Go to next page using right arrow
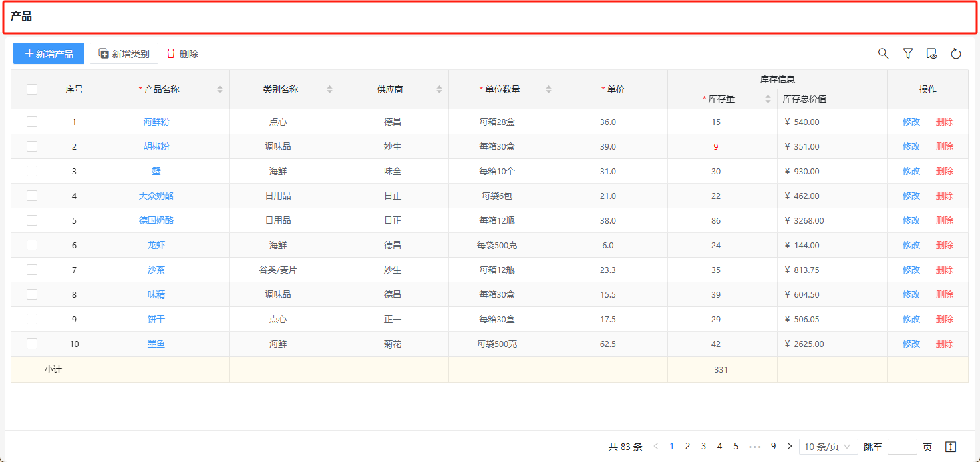Viewport: 980px width, 462px height. click(x=790, y=446)
